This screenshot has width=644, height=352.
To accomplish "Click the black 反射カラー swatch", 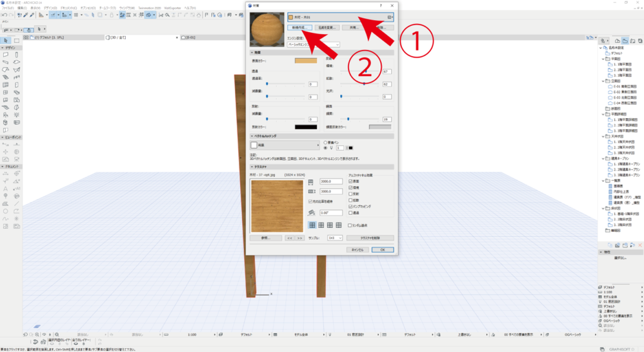I will pyautogui.click(x=306, y=127).
